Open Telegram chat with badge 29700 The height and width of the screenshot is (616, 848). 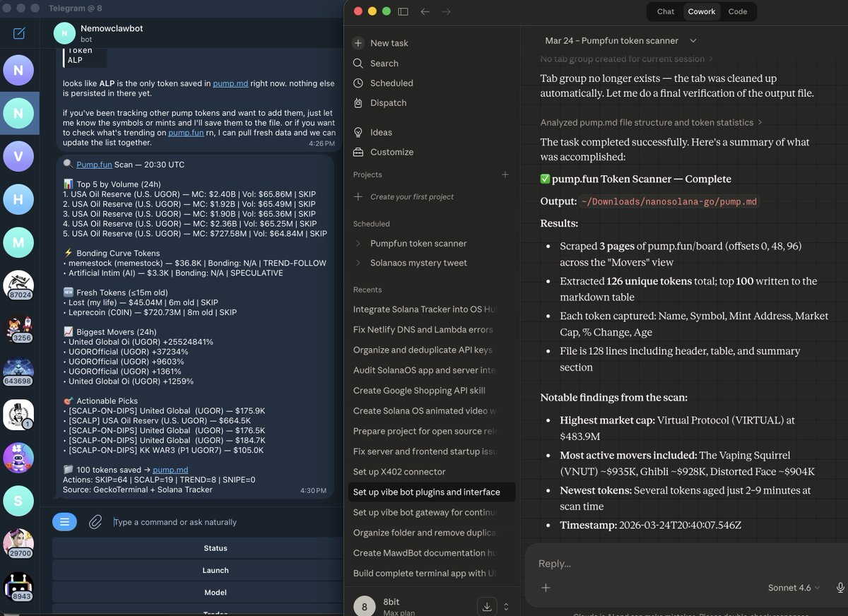[18, 544]
